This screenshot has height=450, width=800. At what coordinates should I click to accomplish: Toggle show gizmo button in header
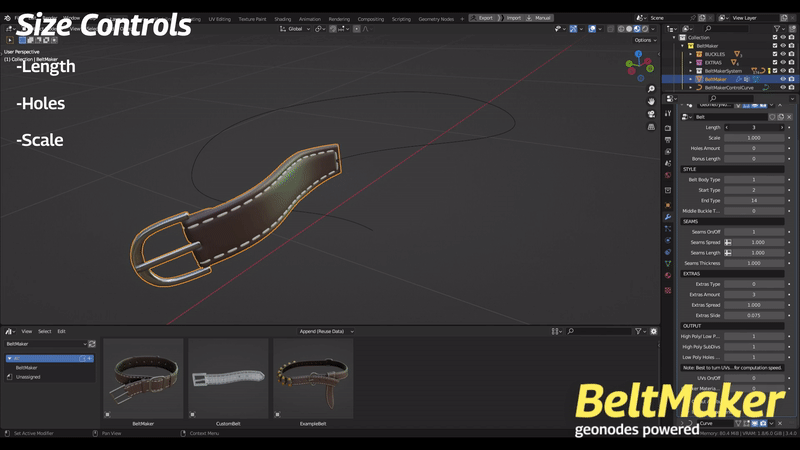coord(573,29)
